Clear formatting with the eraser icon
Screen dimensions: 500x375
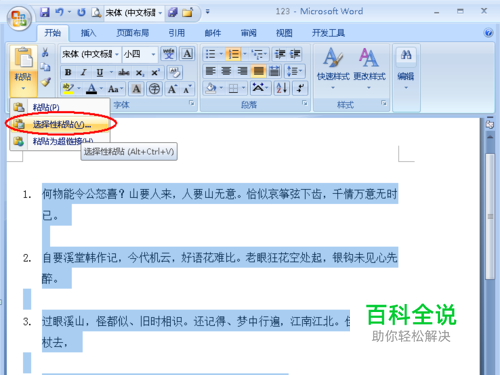click(x=174, y=72)
